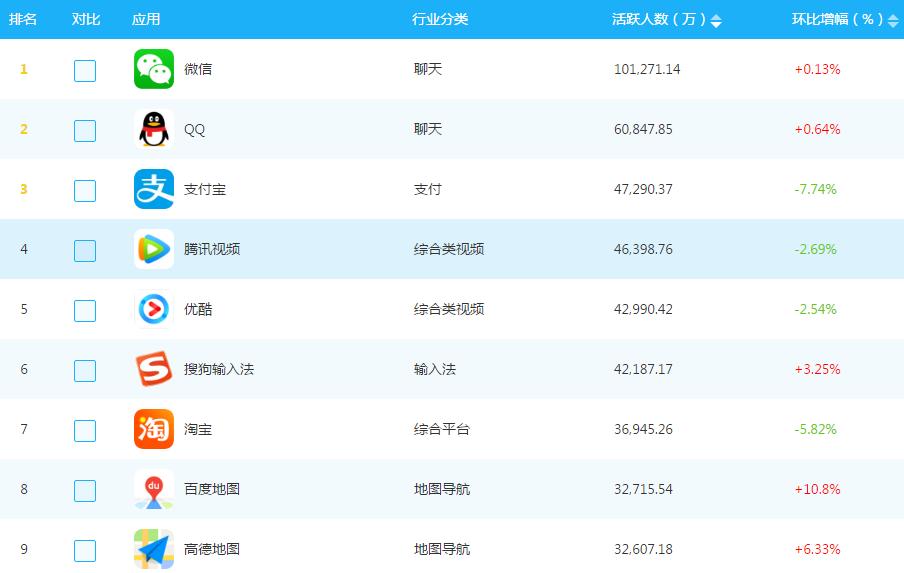Click the 环比增幅（%） header text

pyautogui.click(x=837, y=19)
